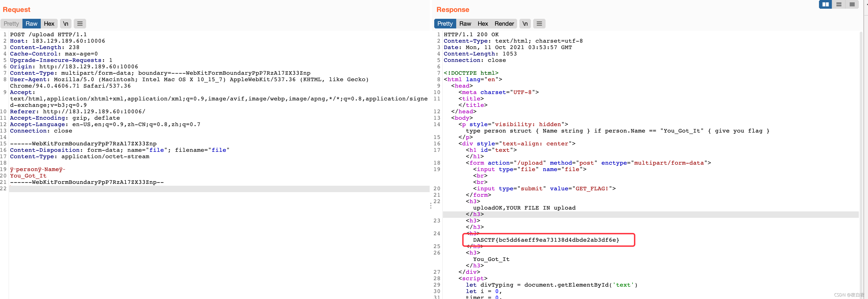The image size is (868, 299).
Task: Click the '<h1 id="text">' line
Action: click(x=491, y=150)
